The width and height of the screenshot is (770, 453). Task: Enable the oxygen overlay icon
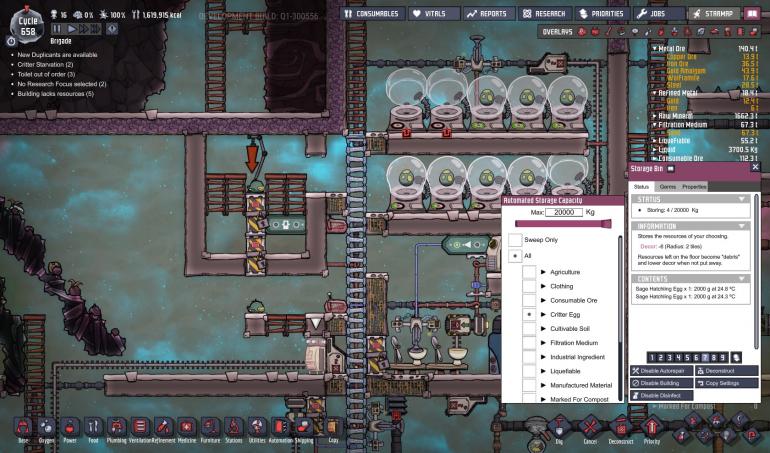(x=582, y=31)
